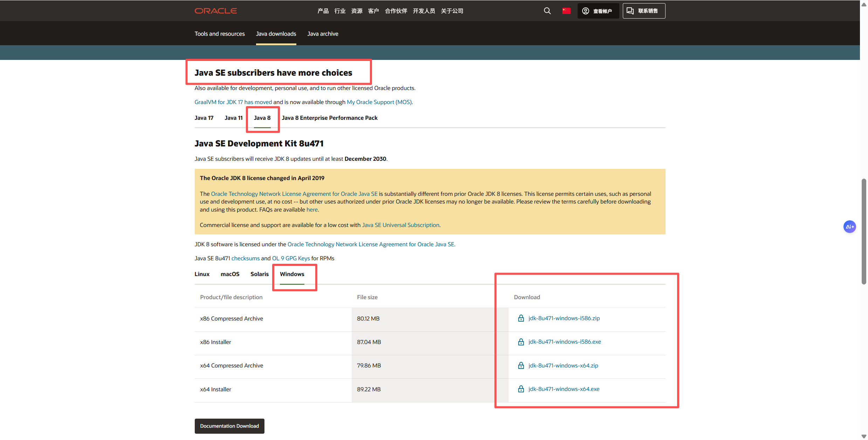868x440 pixels.
Task: Click the floating AI+ assistant icon
Action: pos(849,227)
